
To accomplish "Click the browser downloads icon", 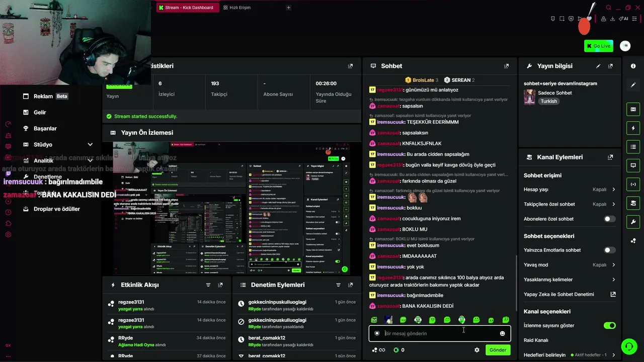I will [x=612, y=19].
